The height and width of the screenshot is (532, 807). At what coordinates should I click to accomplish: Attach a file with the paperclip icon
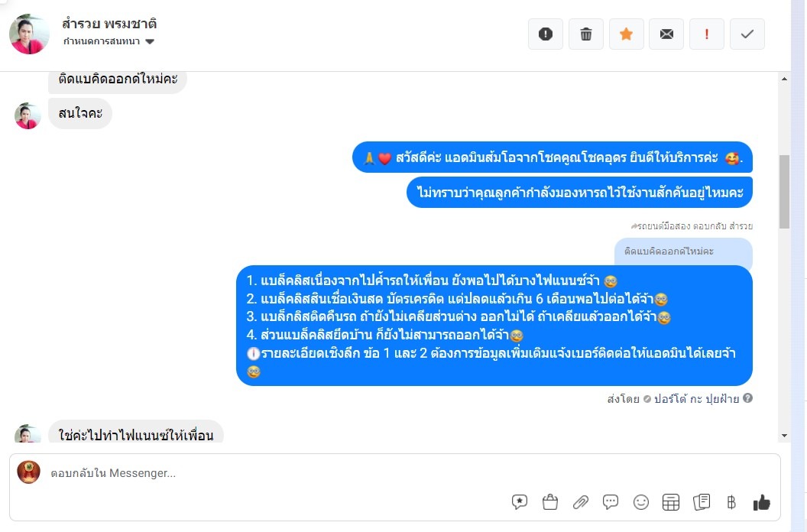coord(581,502)
